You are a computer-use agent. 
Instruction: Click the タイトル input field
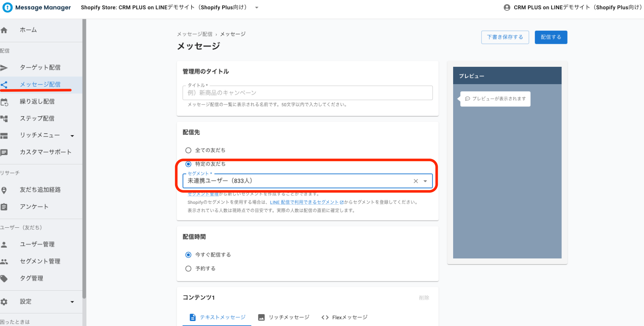(x=308, y=93)
